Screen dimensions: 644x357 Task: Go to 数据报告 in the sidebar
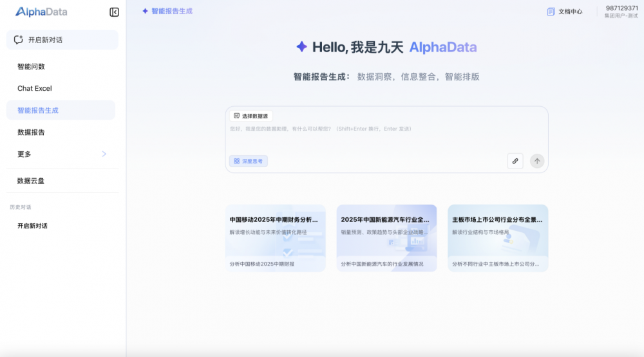click(x=31, y=132)
